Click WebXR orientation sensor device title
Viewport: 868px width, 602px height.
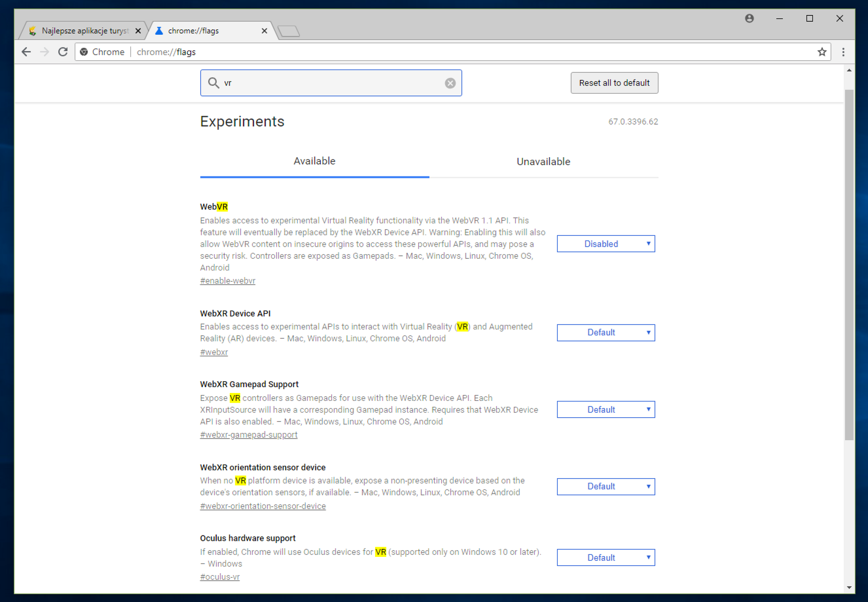point(263,467)
